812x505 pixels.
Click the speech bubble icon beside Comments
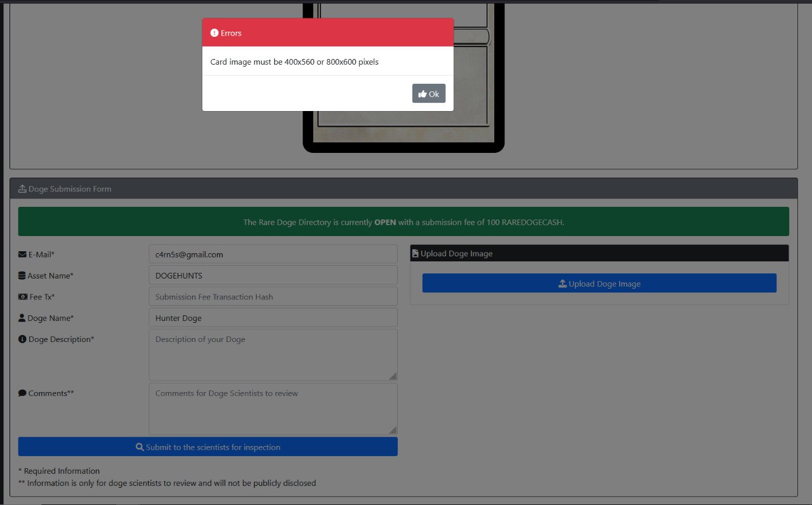click(x=22, y=393)
